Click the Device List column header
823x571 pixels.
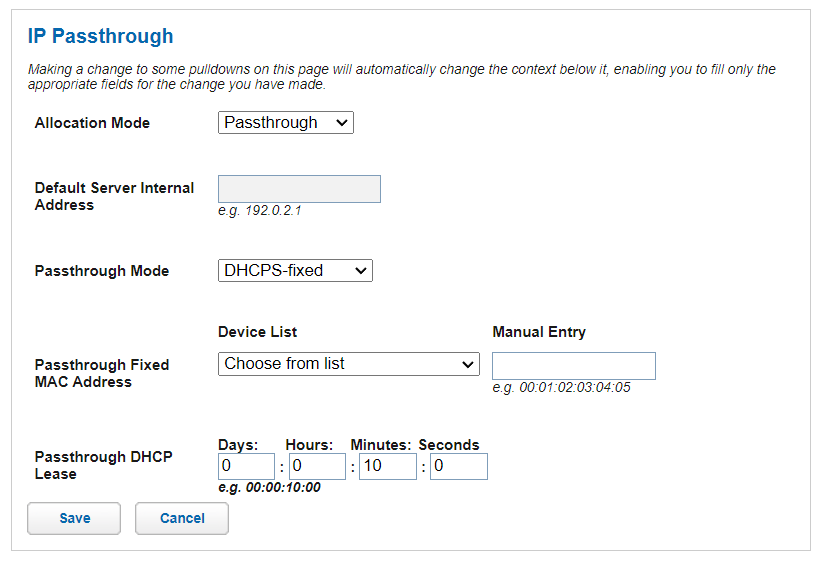(x=257, y=332)
